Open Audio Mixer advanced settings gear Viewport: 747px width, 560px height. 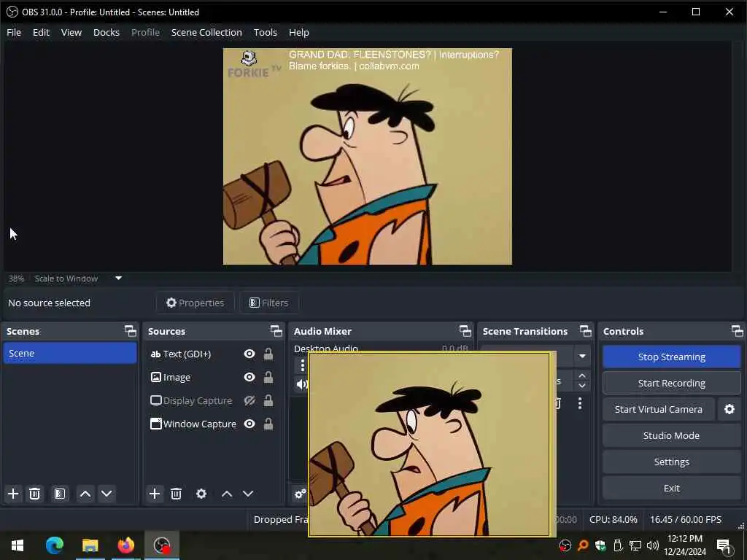[x=300, y=494]
